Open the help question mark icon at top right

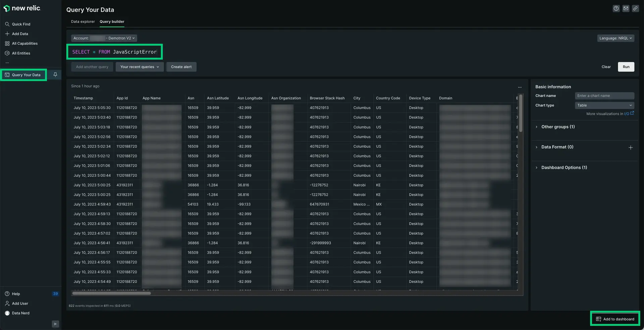click(616, 9)
